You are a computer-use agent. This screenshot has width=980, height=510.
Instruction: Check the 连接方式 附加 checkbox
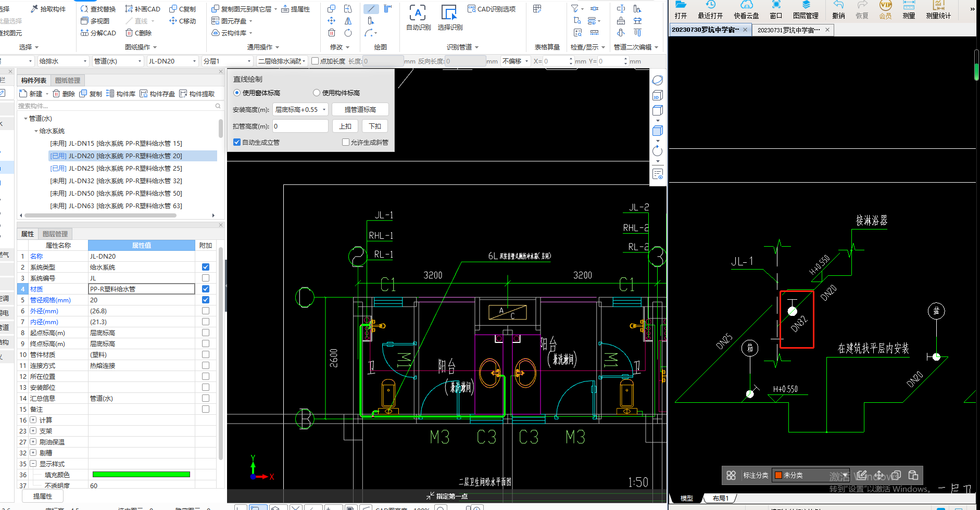pyautogui.click(x=206, y=365)
